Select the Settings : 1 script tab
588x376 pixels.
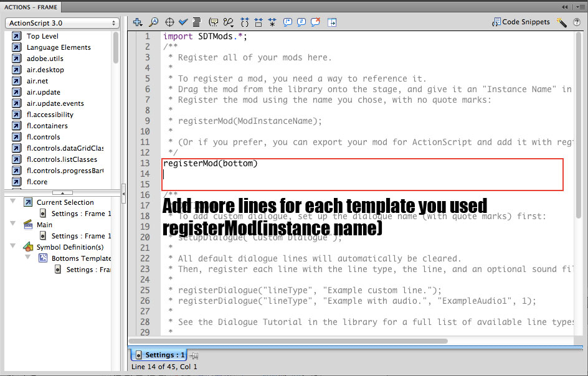click(x=160, y=355)
